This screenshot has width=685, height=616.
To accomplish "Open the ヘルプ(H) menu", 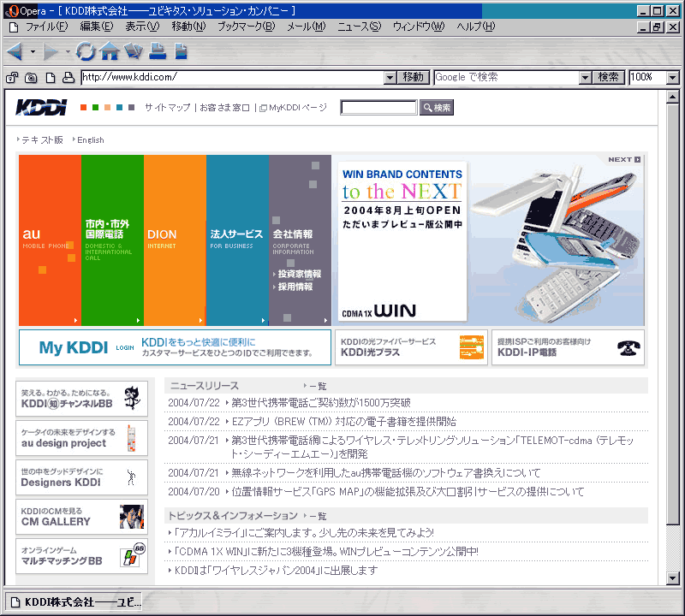I will coord(476,27).
